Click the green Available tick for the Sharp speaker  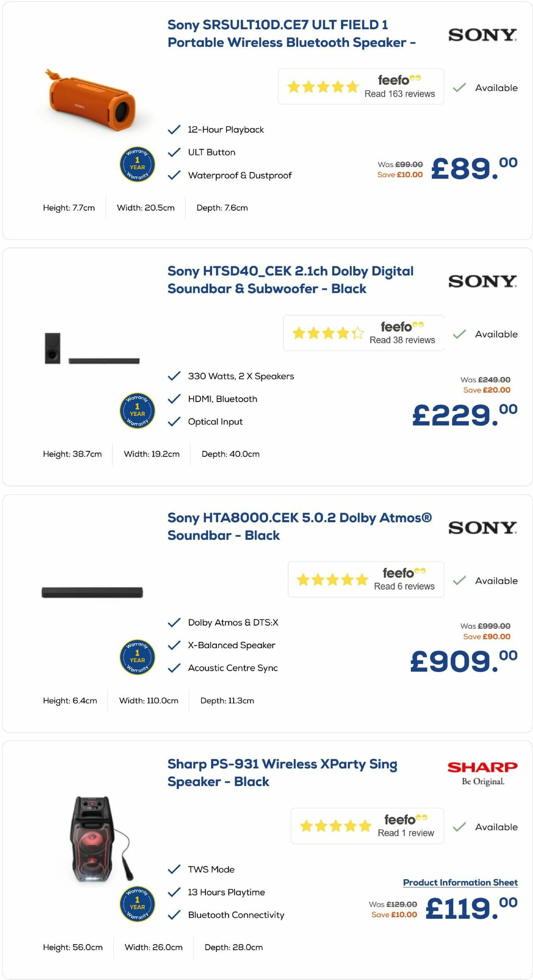pos(458,827)
